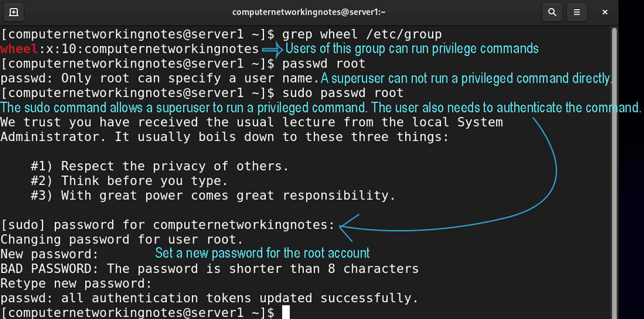Click the BAD PASSWORD warning line
This screenshot has width=644, height=319.
[209, 269]
